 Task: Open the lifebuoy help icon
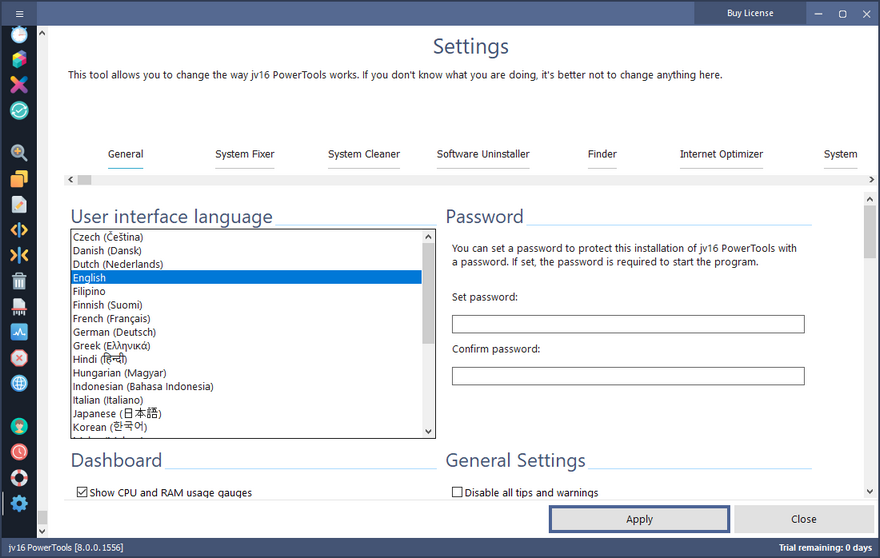coord(19,478)
